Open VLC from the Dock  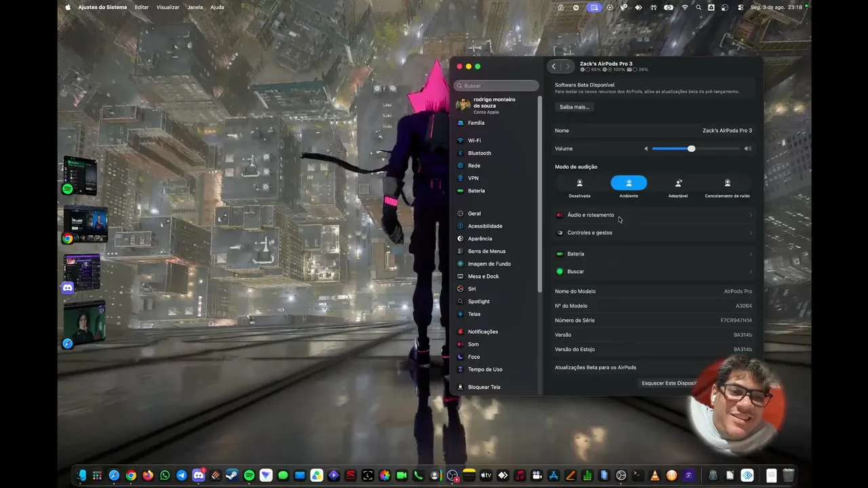coord(654,476)
